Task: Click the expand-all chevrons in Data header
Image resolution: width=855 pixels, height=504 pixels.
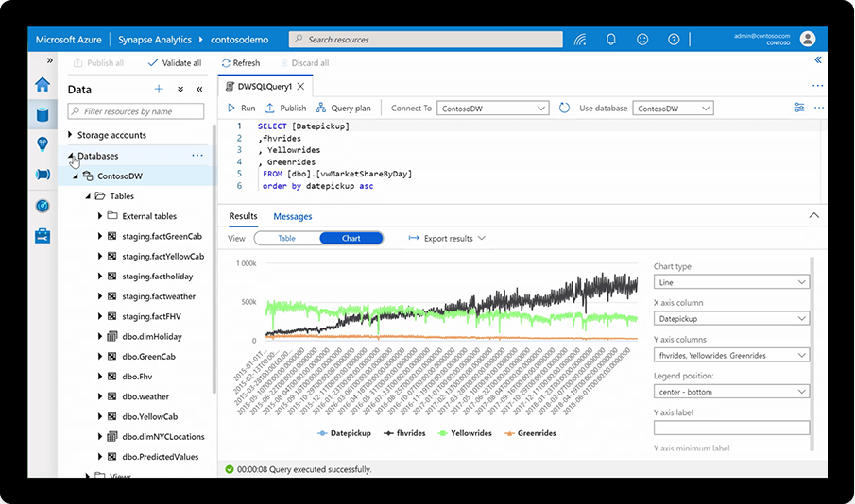Action: click(x=180, y=90)
